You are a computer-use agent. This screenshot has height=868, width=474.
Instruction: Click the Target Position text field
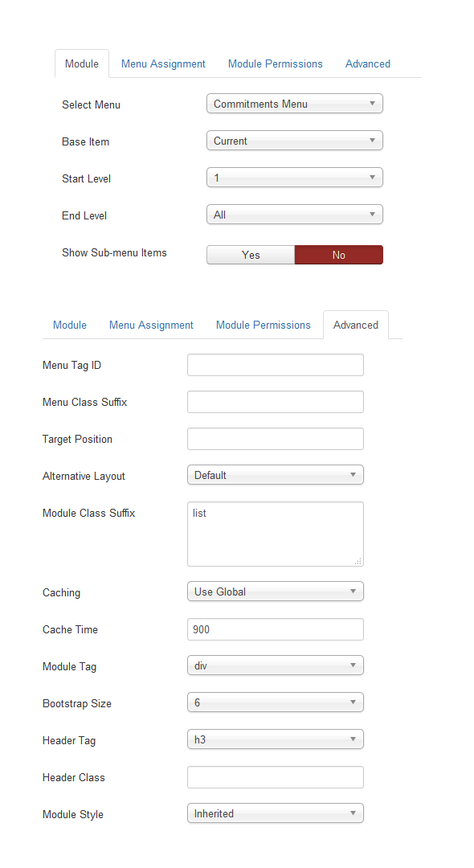275,439
